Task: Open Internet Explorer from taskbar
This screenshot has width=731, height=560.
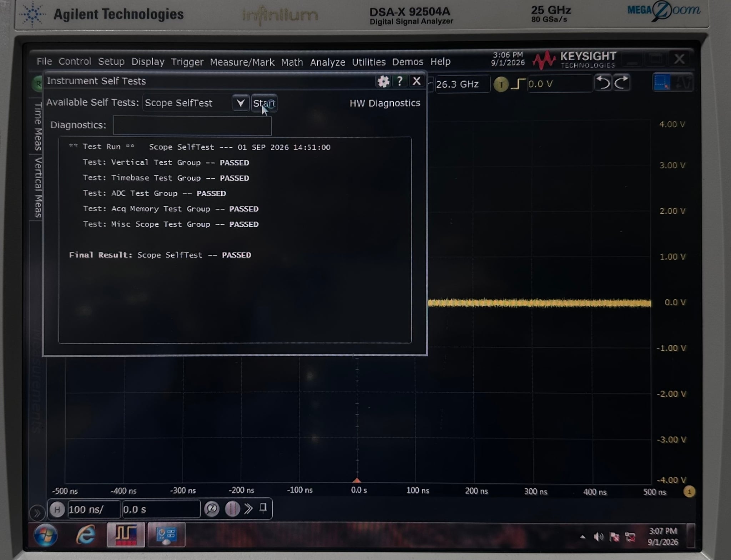Action: click(x=86, y=535)
